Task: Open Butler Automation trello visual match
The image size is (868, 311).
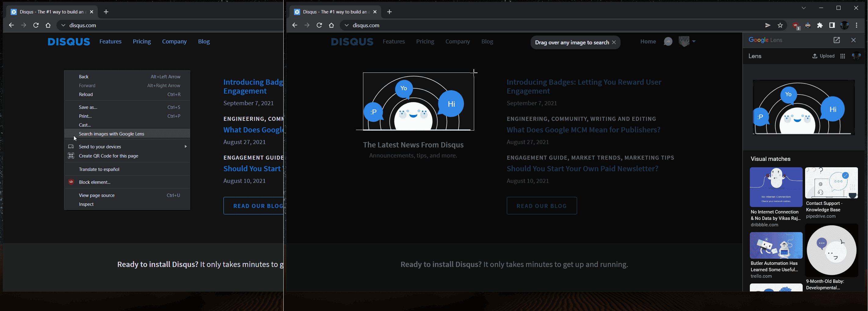Action: pos(776,255)
